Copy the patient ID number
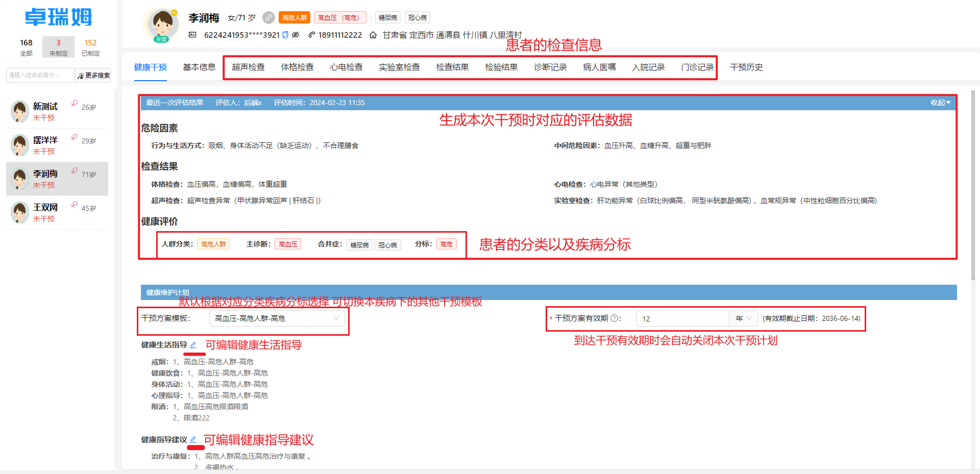The image size is (980, 474). pyautogui.click(x=285, y=35)
